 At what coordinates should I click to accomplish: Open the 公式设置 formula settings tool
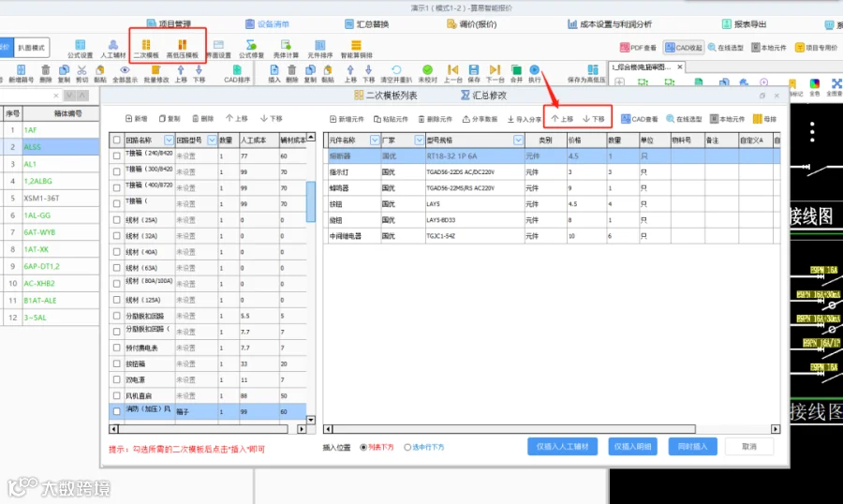point(80,49)
